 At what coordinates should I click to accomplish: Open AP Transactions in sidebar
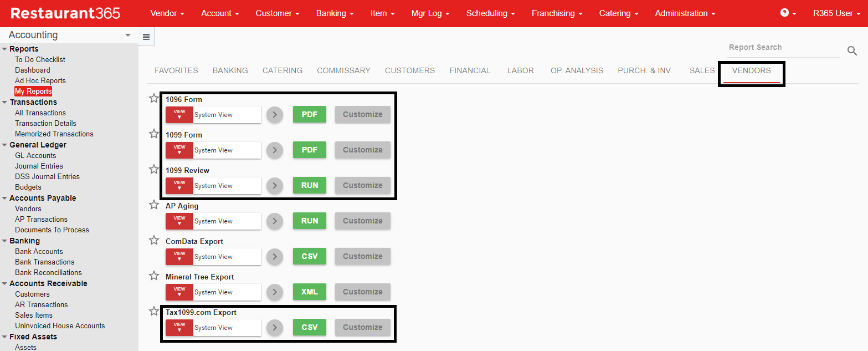pyautogui.click(x=41, y=219)
